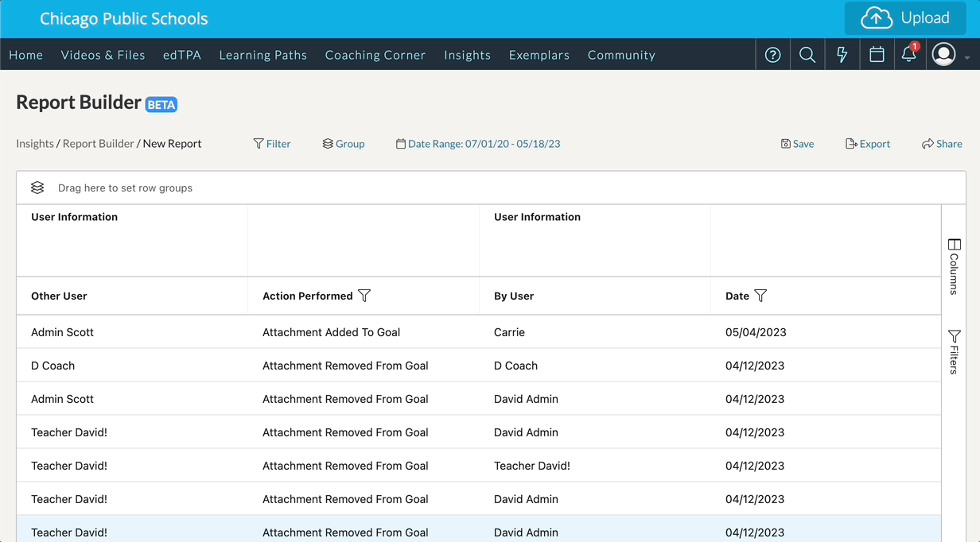Click the help question mark icon
Image resolution: width=980 pixels, height=542 pixels.
click(x=772, y=55)
